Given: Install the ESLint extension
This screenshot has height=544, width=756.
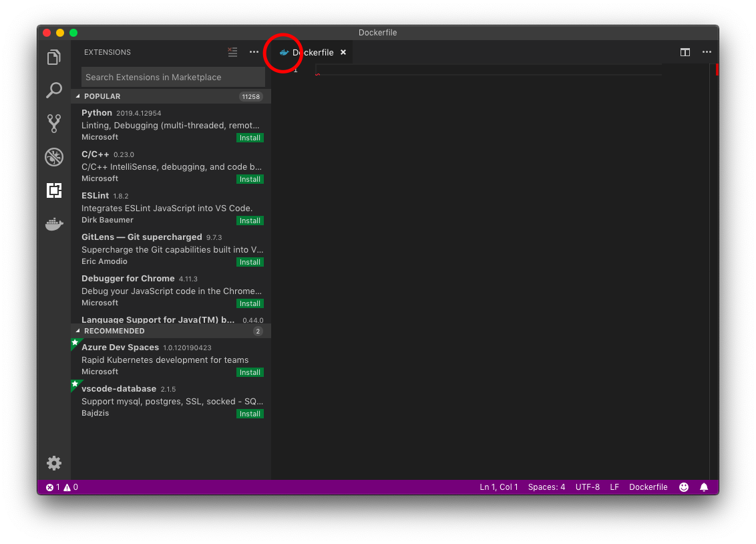Looking at the screenshot, I should (250, 221).
